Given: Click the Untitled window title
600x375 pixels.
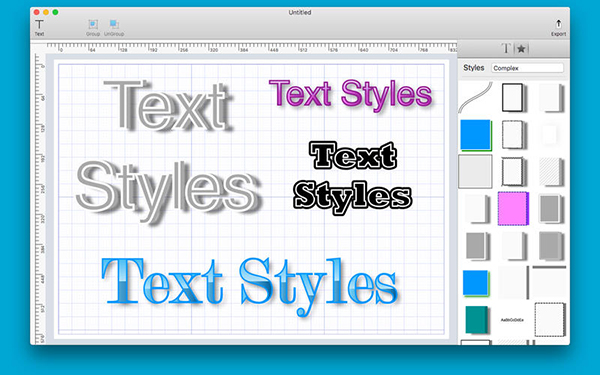Looking at the screenshot, I should coord(300,12).
